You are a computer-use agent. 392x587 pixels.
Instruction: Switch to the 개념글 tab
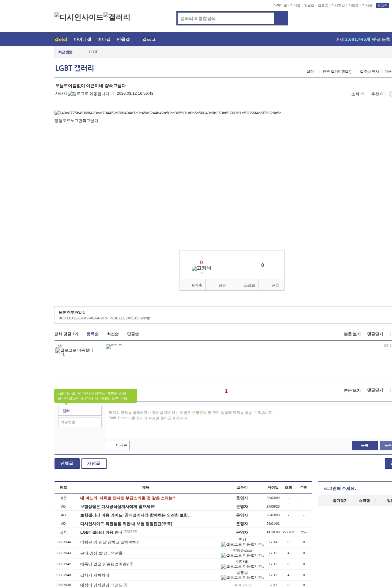point(94,463)
